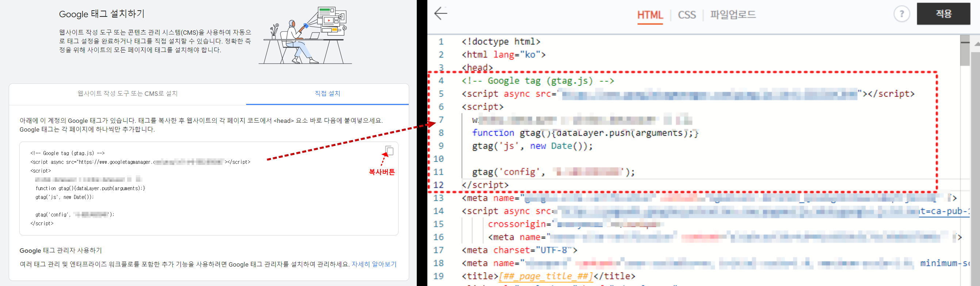Screen dimensions: 980x286
Task: Click the <title>[##_page_title_##] line
Action: click(548, 276)
